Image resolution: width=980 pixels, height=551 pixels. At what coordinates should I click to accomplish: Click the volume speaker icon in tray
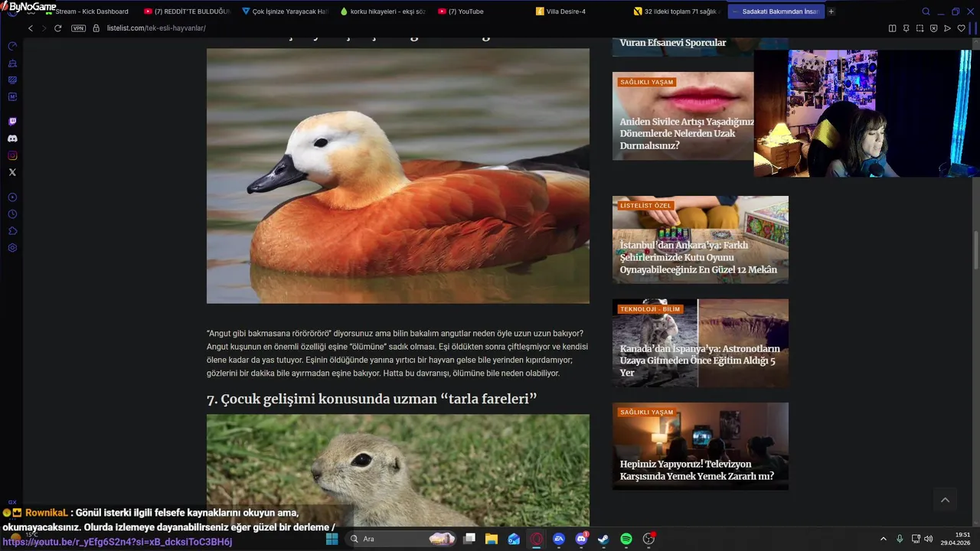coord(928,539)
